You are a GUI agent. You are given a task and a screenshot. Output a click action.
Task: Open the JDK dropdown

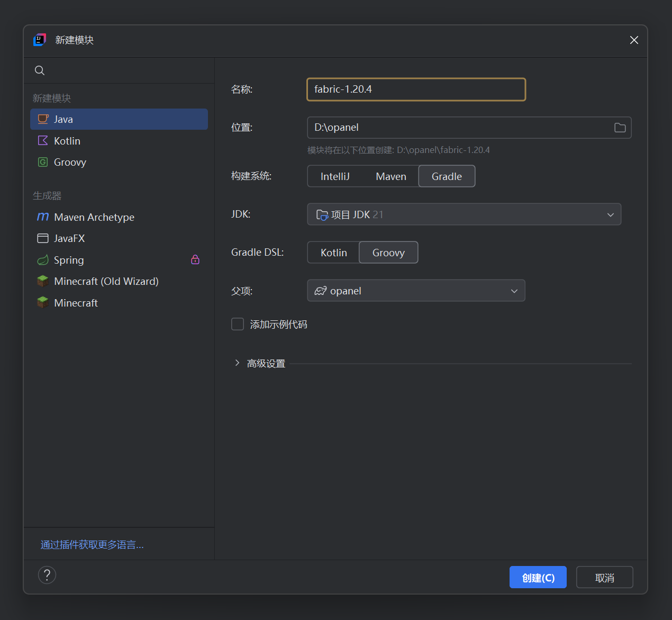point(464,214)
